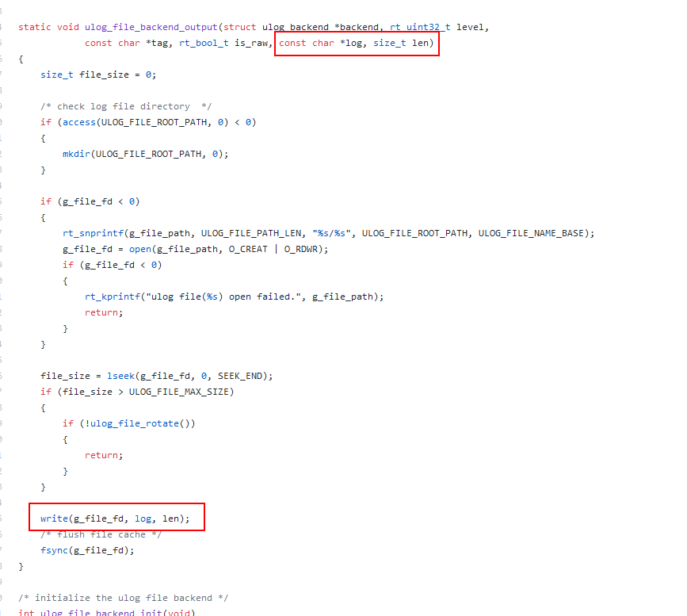Click the open call with O_CREAT flag
687x616 pixels.
click(141, 249)
